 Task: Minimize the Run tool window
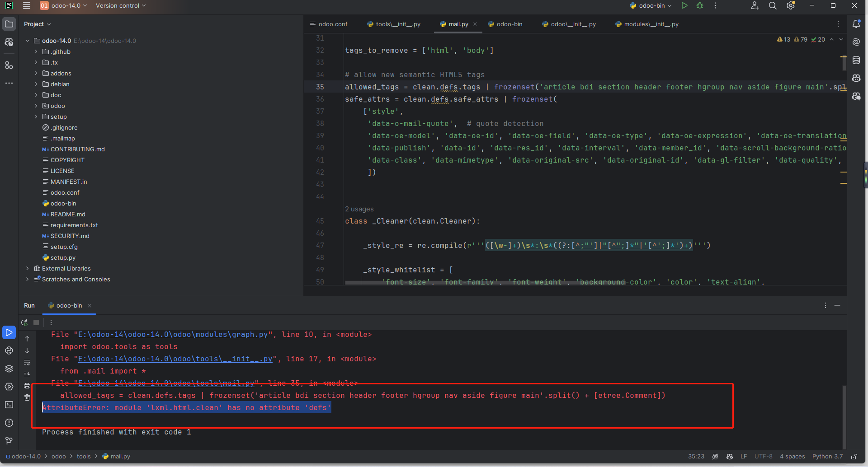837,305
